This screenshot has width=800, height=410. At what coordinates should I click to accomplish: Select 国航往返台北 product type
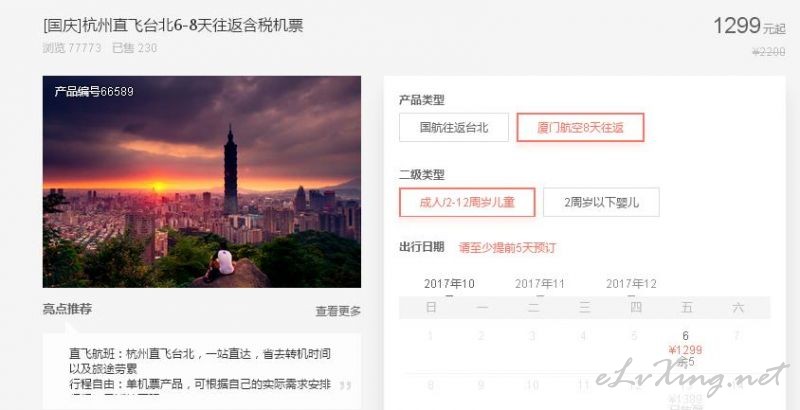(454, 127)
